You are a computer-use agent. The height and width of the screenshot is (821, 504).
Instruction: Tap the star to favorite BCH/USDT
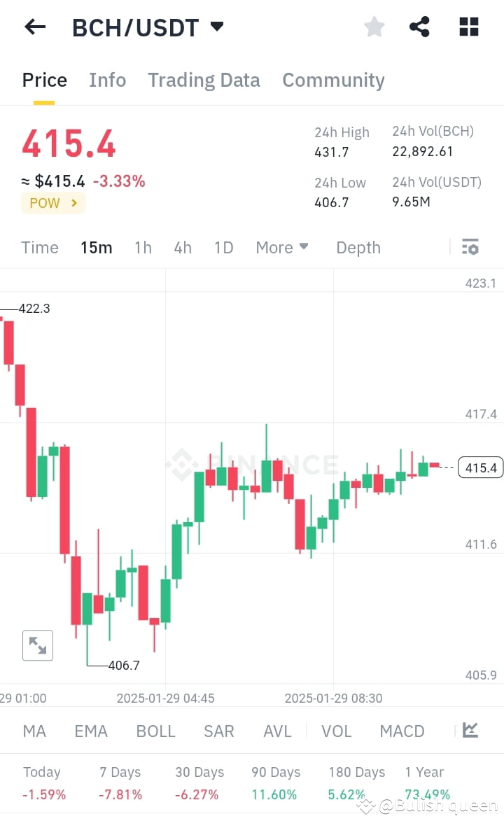(x=374, y=27)
